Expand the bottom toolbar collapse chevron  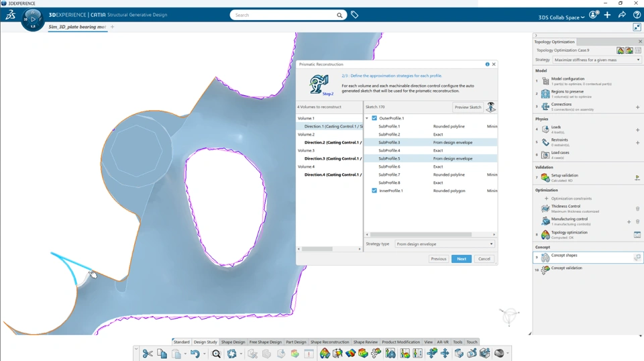click(136, 350)
